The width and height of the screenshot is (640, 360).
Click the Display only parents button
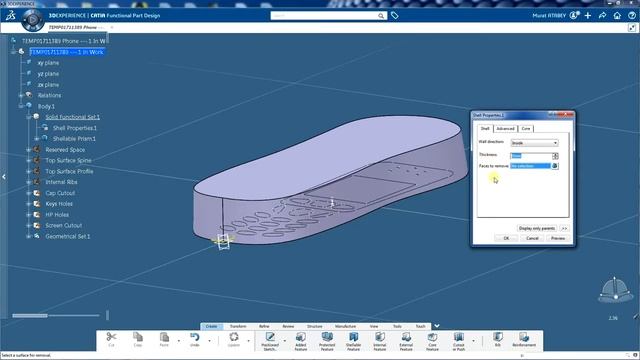(x=537, y=228)
